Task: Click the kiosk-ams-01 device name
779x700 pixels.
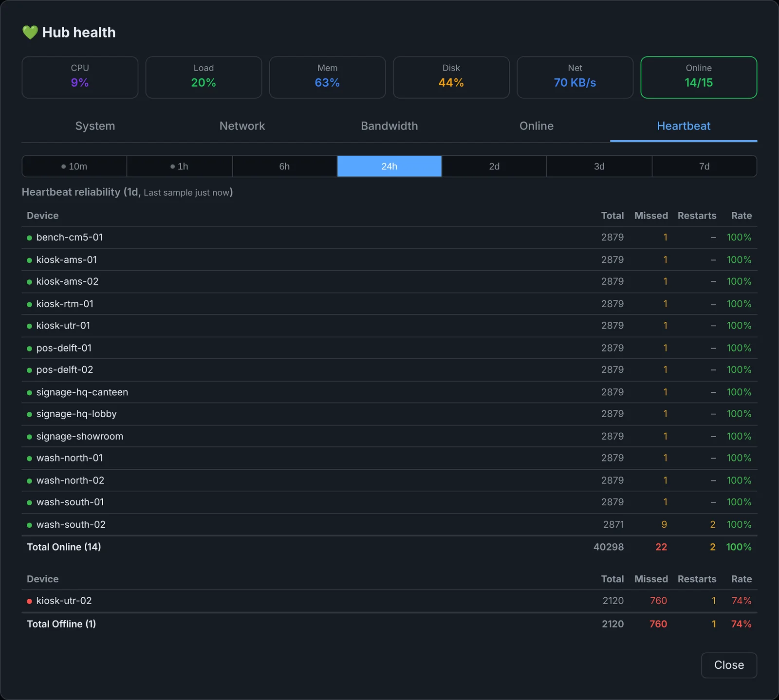Action: [x=67, y=260]
